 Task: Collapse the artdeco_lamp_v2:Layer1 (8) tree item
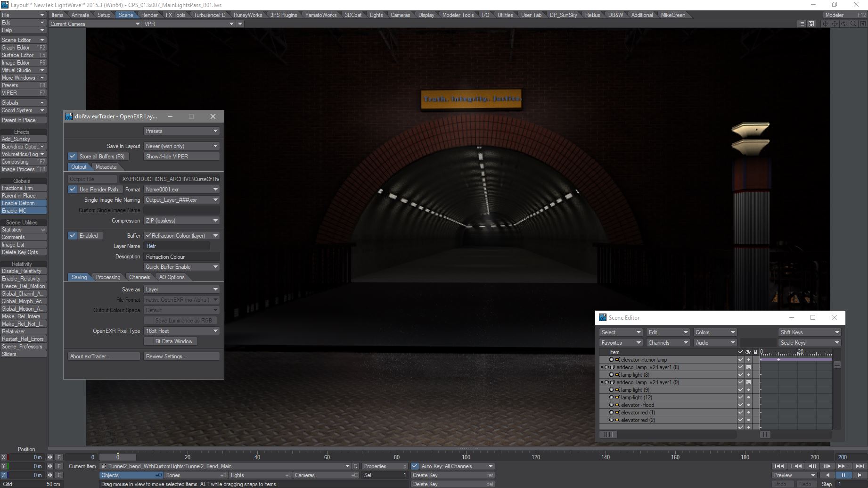coord(602,367)
